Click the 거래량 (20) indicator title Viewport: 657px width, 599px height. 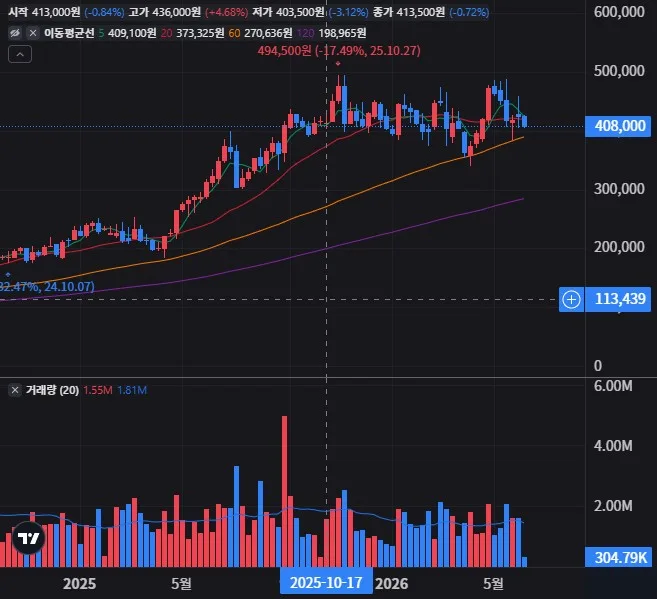click(x=52, y=390)
